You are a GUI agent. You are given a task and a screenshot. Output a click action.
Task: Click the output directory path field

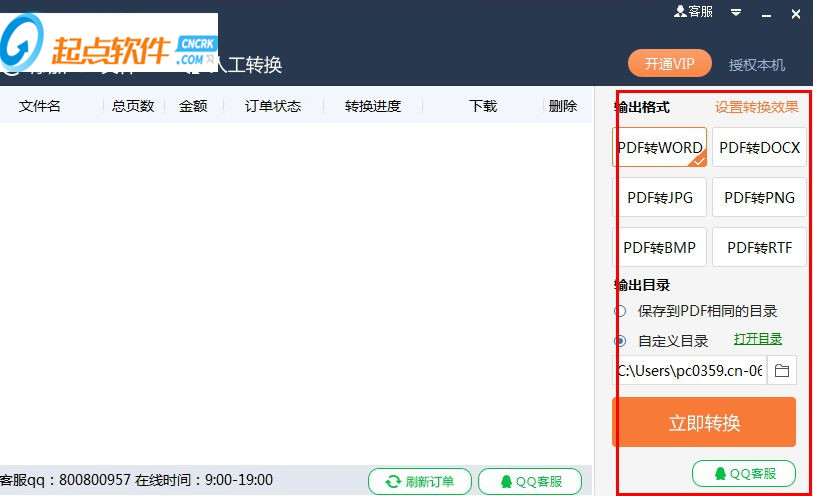(689, 370)
